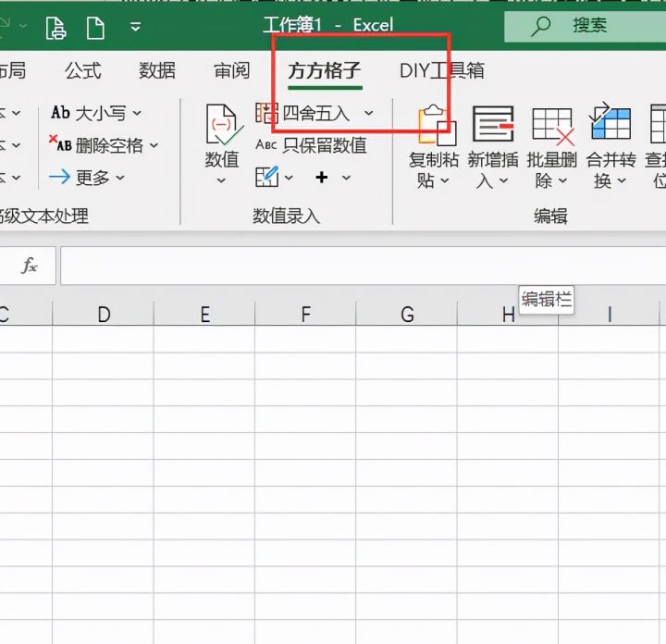
Task: Select column F header
Action: pos(305,314)
